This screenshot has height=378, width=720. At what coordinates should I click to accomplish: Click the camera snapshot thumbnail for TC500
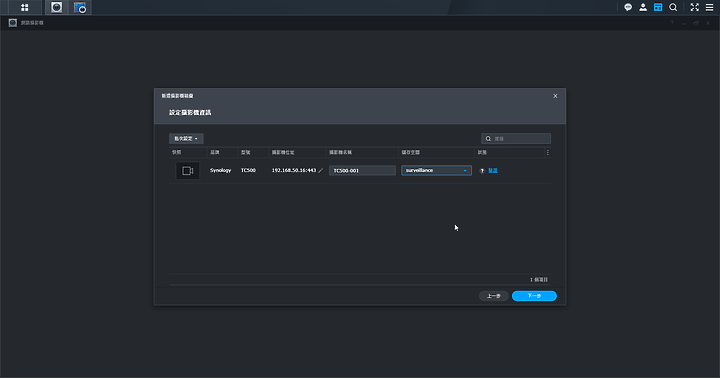[x=188, y=170]
